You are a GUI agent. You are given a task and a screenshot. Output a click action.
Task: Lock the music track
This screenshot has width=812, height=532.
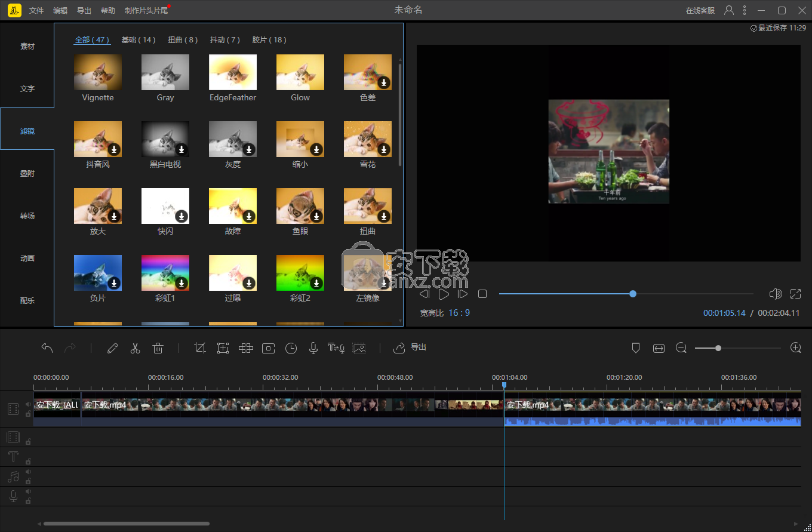(x=28, y=481)
